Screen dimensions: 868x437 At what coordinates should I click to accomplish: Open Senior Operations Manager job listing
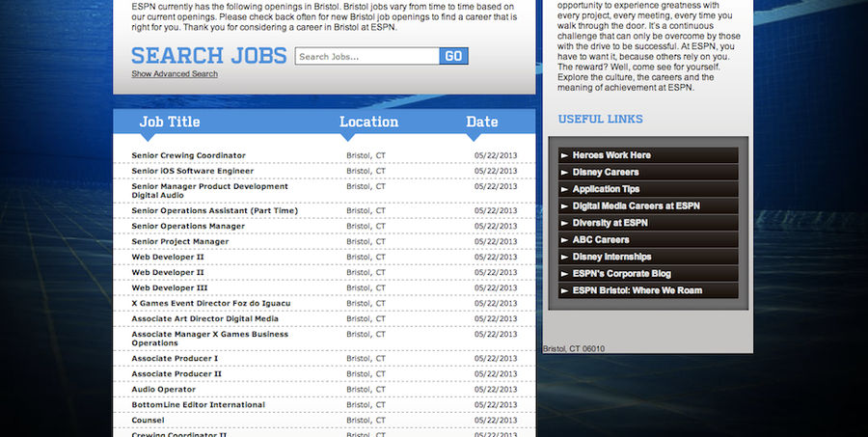tap(188, 226)
